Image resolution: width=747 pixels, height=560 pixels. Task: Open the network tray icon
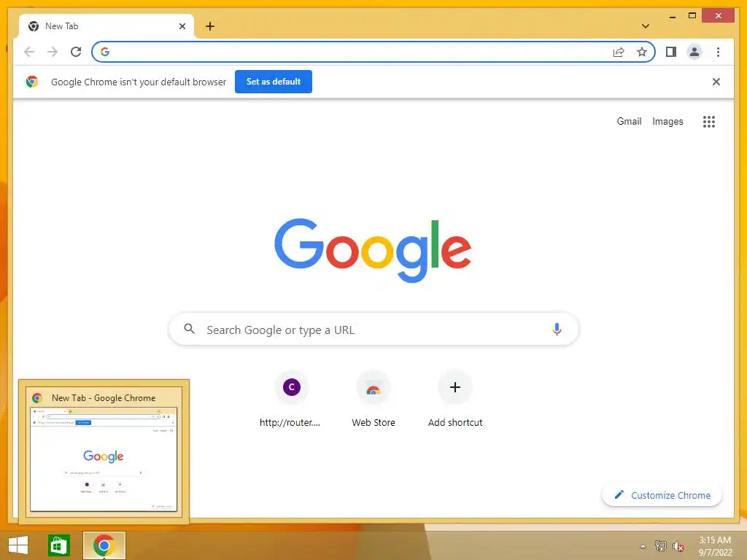pyautogui.click(x=660, y=546)
